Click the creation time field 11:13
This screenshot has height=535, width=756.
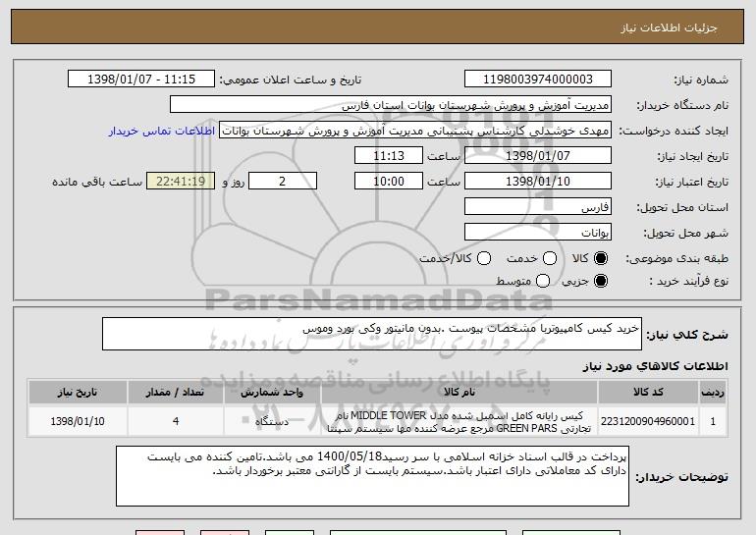[389, 156]
